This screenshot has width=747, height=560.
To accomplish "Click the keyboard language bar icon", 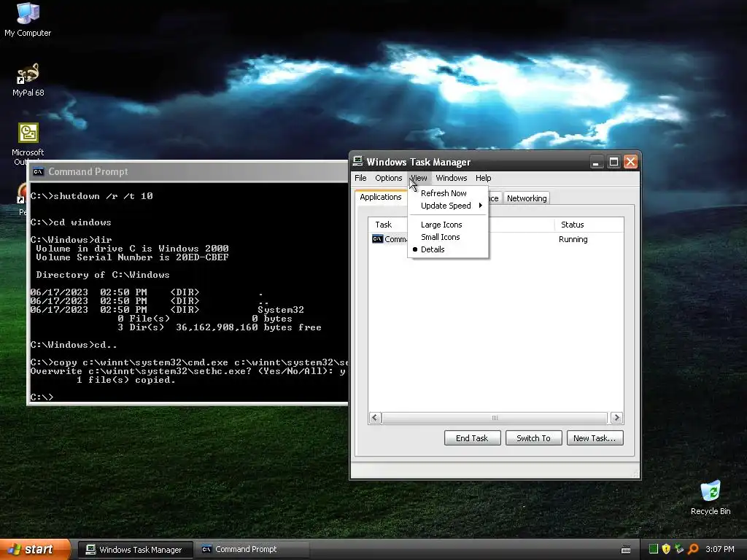I will 626,550.
